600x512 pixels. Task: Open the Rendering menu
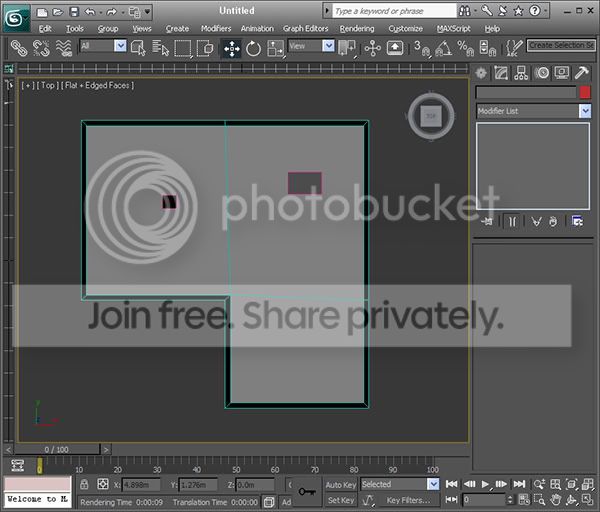(357, 29)
